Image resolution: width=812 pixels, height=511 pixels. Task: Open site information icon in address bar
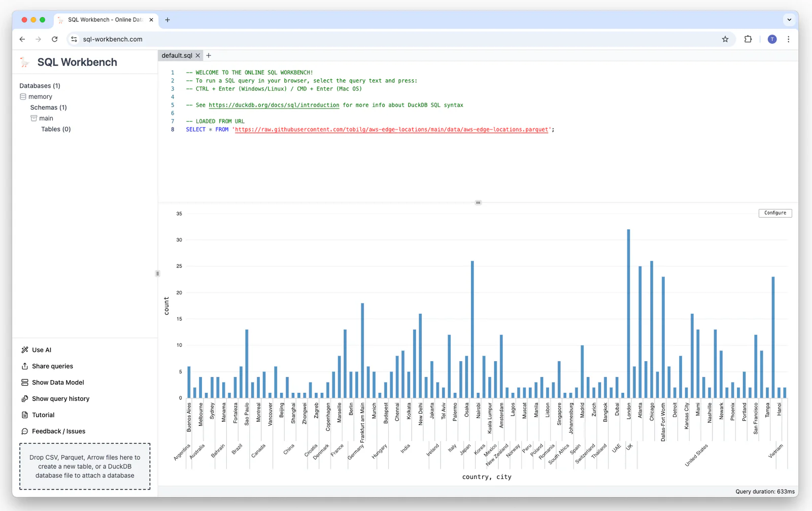tap(74, 39)
